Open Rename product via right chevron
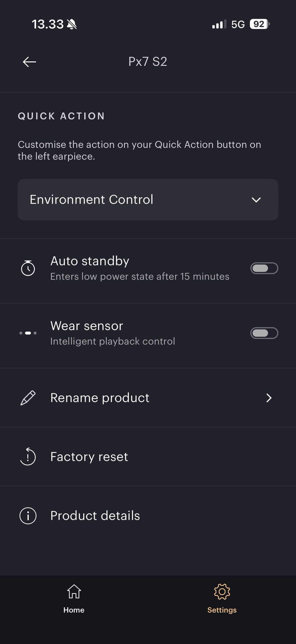 [269, 398]
